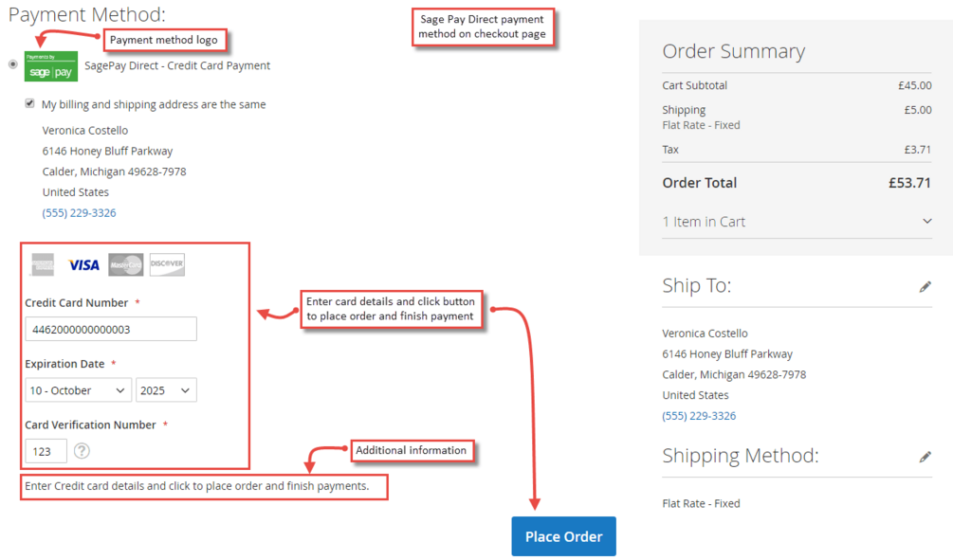Screen dimensions: 953x560
Task: Open the expiration year dropdown
Action: click(166, 390)
